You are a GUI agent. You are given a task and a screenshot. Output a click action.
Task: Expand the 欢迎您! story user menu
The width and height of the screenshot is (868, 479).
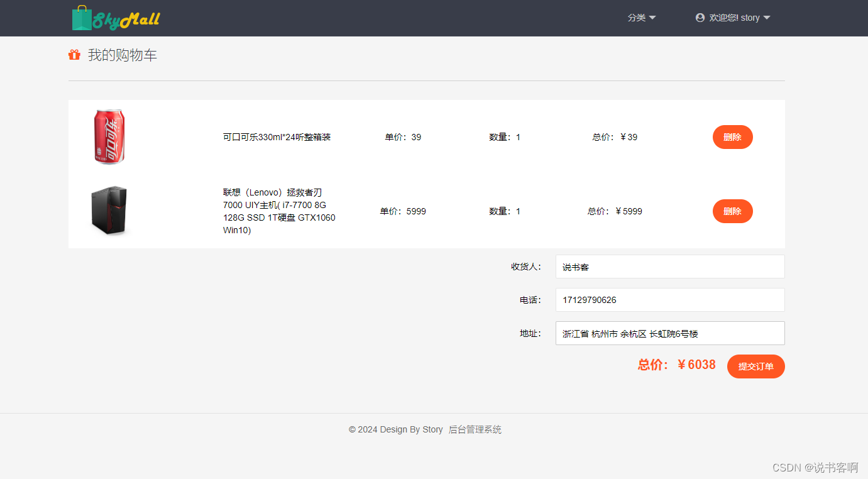coord(733,18)
